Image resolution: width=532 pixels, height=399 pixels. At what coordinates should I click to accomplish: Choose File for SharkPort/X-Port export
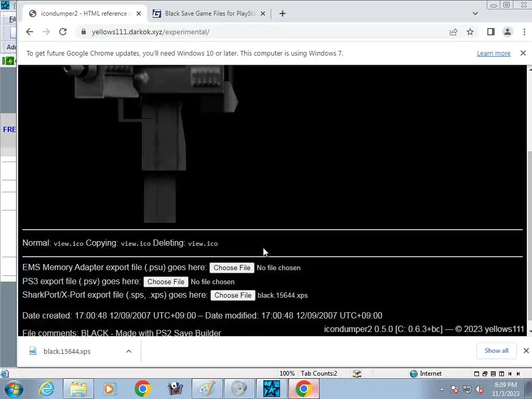tap(233, 295)
